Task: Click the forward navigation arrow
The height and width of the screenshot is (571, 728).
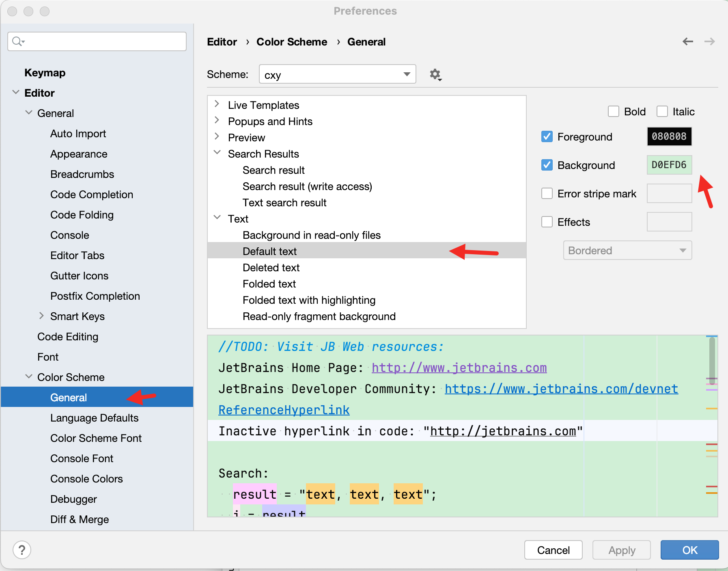Action: pyautogui.click(x=709, y=41)
